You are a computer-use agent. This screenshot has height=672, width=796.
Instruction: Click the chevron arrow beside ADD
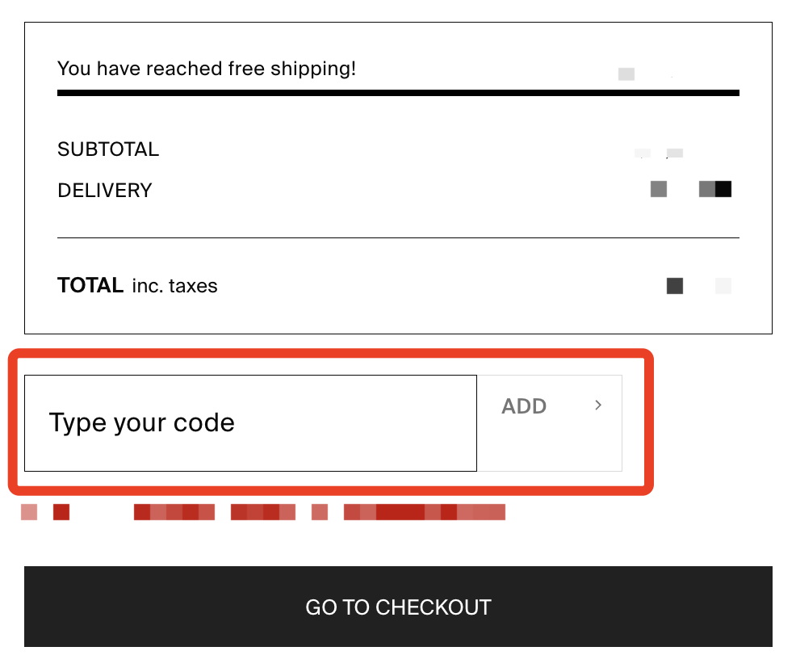tap(598, 405)
